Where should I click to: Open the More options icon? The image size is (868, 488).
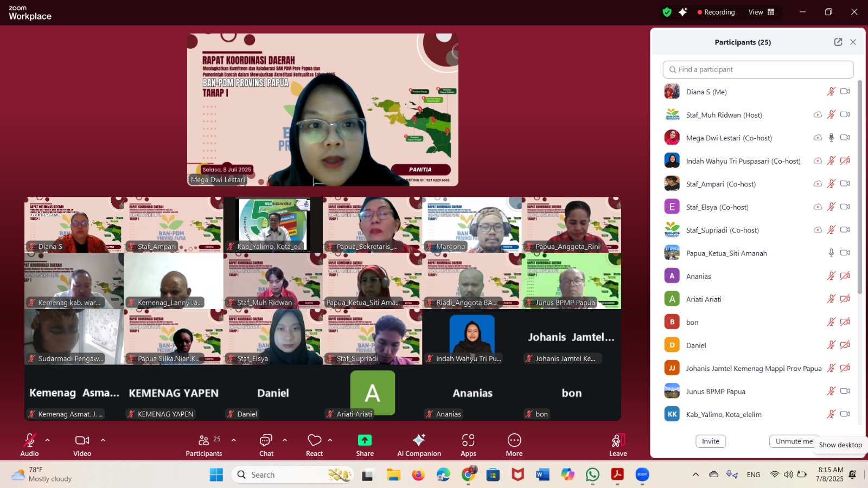pyautogui.click(x=514, y=440)
